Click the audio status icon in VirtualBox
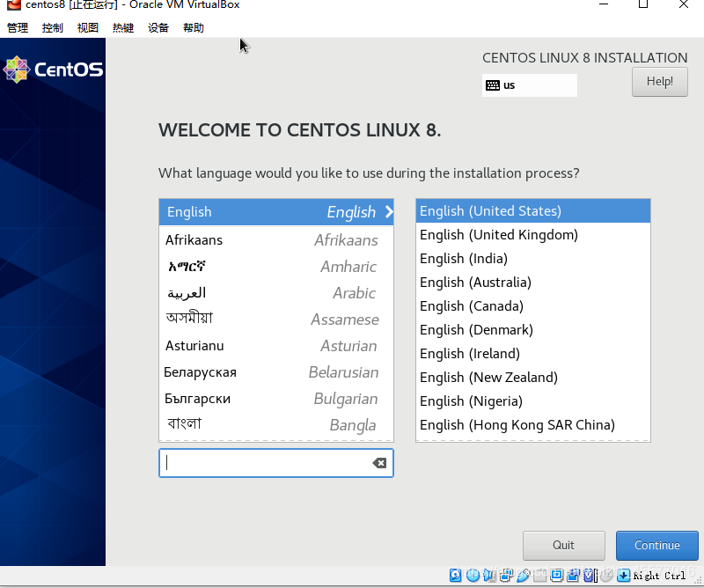 click(488, 575)
